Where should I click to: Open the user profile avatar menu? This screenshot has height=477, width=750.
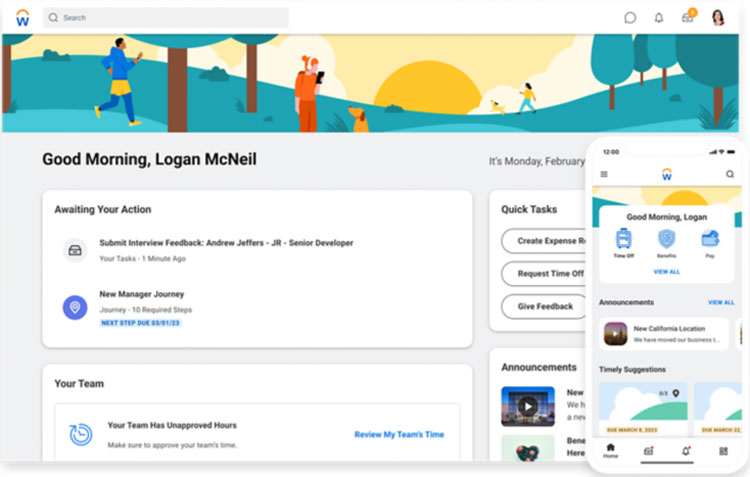[x=718, y=17]
